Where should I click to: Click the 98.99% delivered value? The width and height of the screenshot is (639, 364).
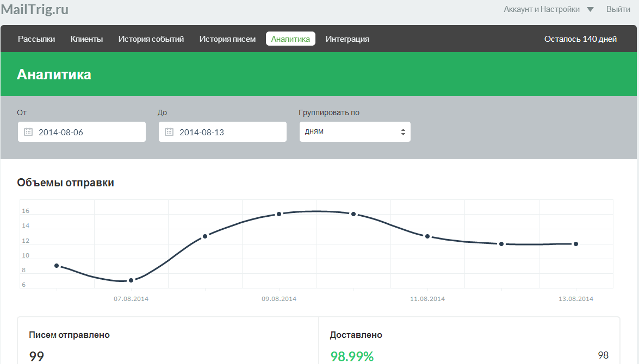tap(352, 356)
